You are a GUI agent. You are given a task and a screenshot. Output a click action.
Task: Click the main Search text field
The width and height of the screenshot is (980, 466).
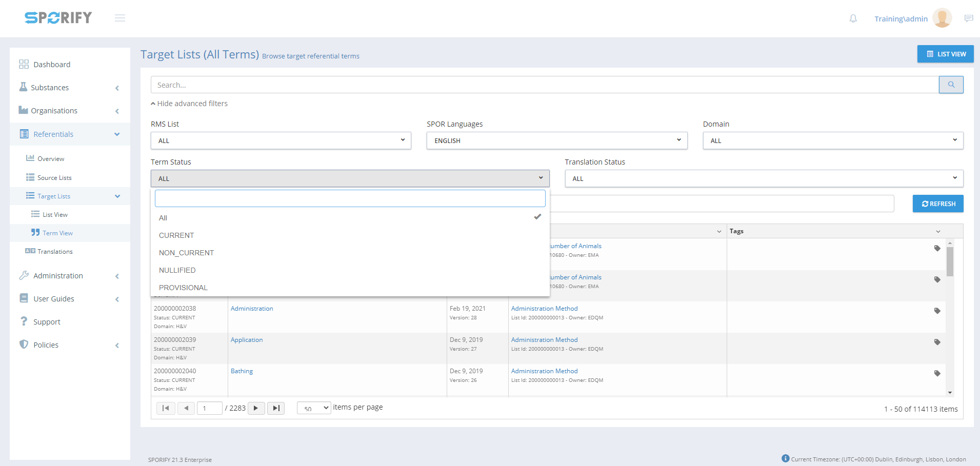tap(544, 85)
